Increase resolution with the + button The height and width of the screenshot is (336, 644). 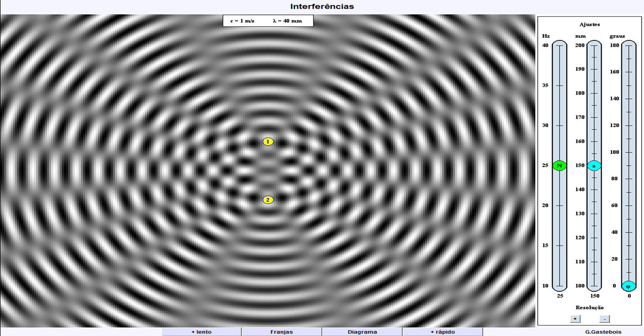coord(575,319)
